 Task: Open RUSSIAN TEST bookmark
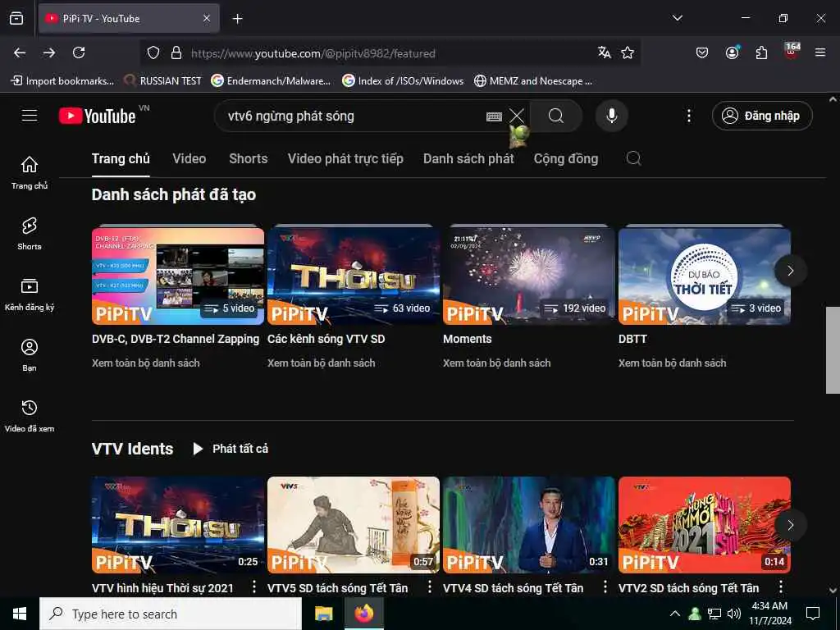coord(163,81)
